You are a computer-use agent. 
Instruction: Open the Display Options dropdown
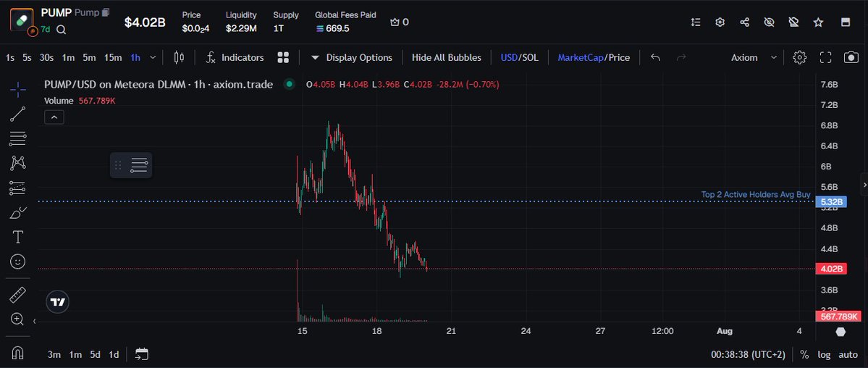tap(352, 57)
